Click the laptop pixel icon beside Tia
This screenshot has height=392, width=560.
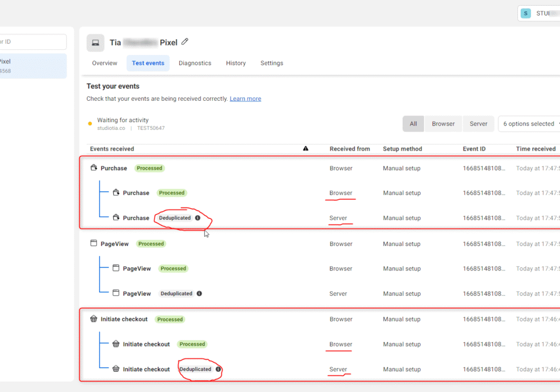[95, 43]
